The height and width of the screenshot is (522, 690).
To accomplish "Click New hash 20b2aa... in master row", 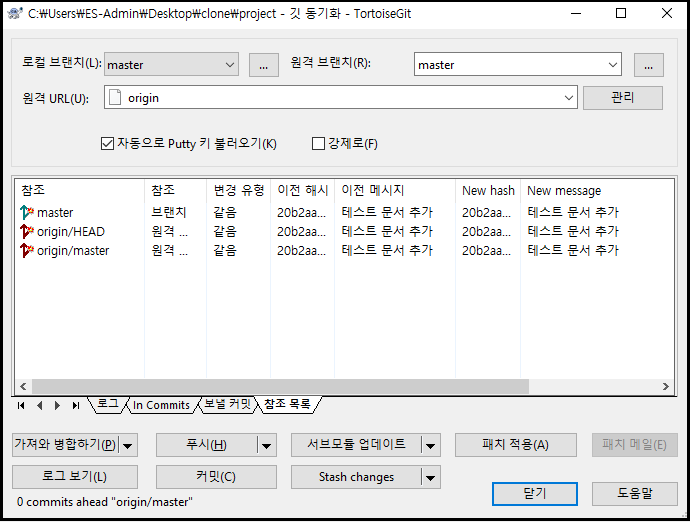I will tap(486, 213).
